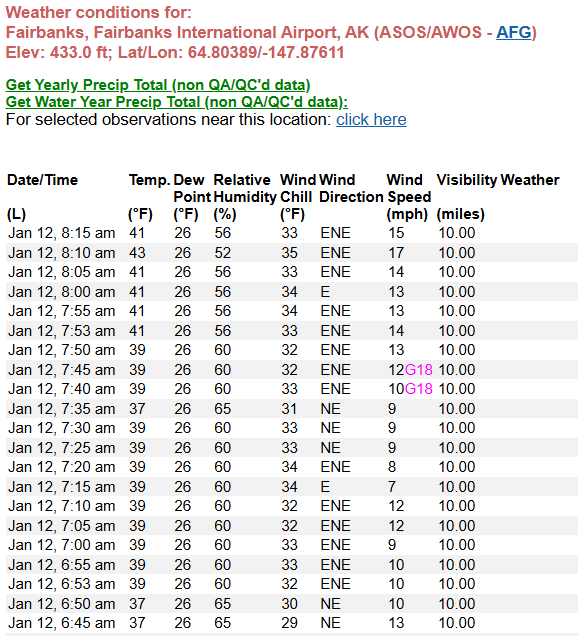Click the Relative Humidity column header
578x636 pixels.
[245, 188]
